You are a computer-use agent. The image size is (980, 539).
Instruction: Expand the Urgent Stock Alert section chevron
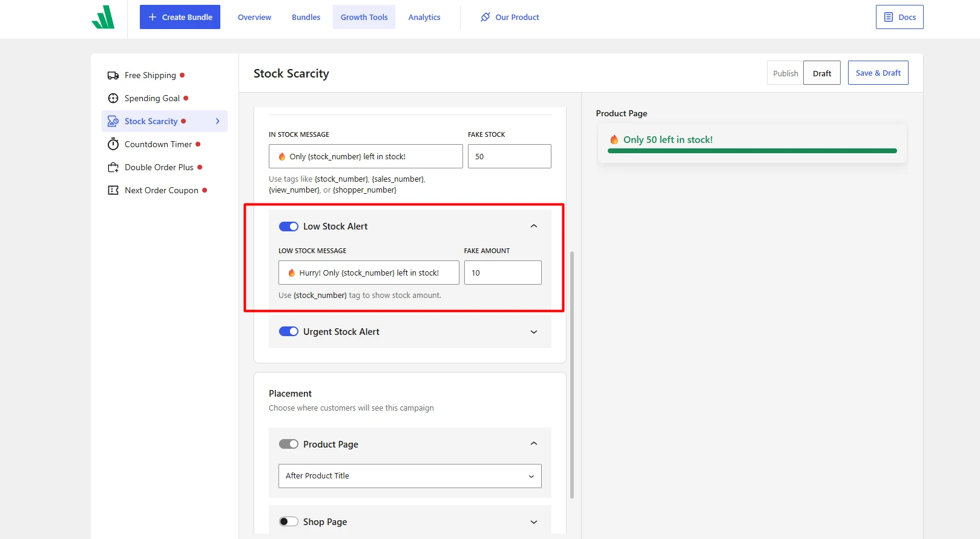tap(534, 332)
